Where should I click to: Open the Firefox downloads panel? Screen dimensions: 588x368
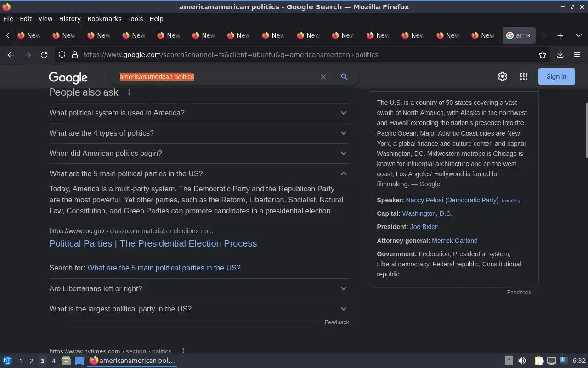pos(560,55)
